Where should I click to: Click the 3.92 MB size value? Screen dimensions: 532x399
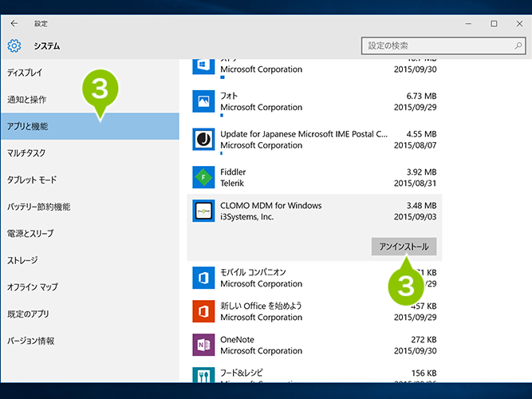click(x=421, y=172)
